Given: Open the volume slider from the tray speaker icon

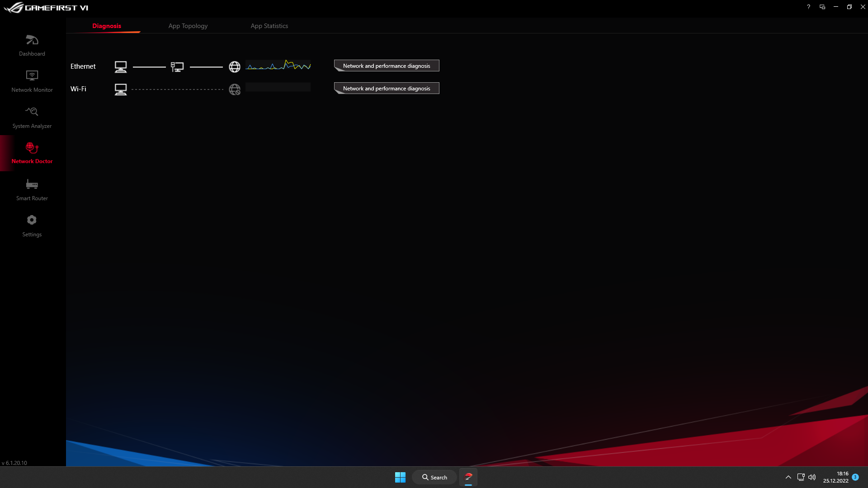Looking at the screenshot, I should pos(812,477).
